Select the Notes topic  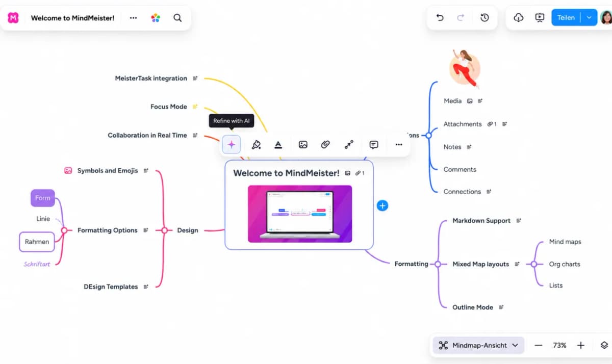click(x=452, y=147)
